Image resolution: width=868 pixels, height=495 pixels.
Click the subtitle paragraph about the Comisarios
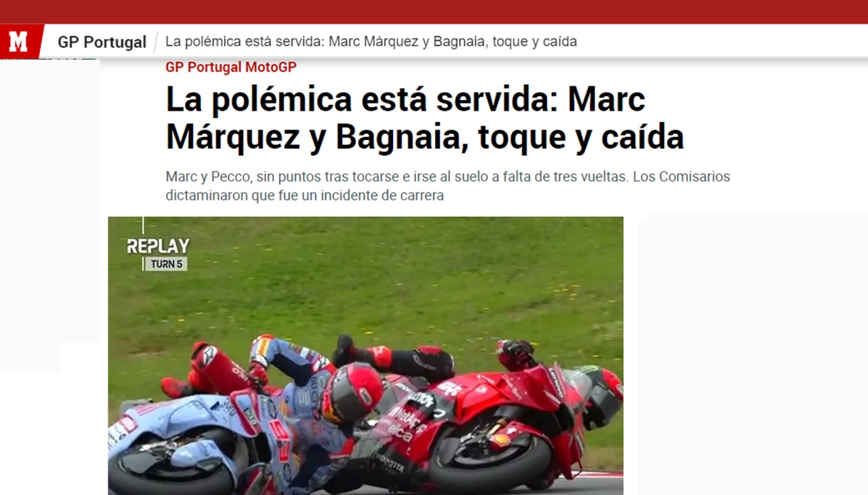pos(448,185)
